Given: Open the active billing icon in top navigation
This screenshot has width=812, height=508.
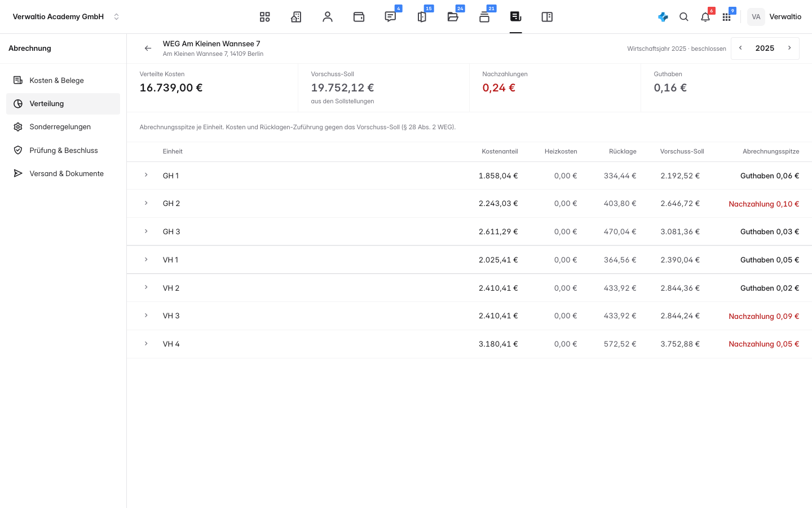Looking at the screenshot, I should click(x=515, y=17).
